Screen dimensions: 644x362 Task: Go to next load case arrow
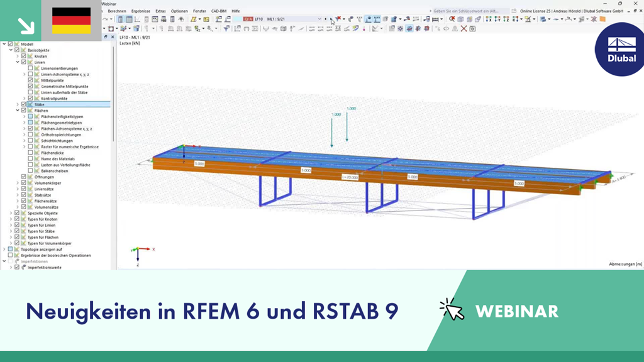pos(332,19)
